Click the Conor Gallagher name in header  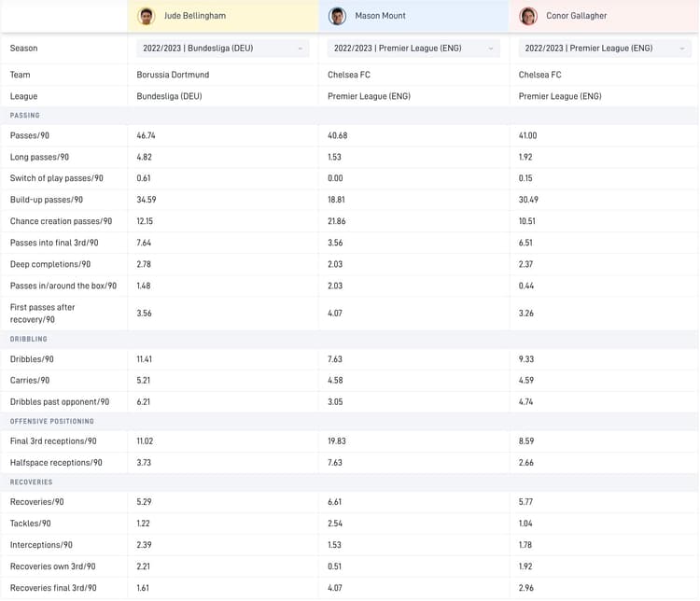(578, 16)
